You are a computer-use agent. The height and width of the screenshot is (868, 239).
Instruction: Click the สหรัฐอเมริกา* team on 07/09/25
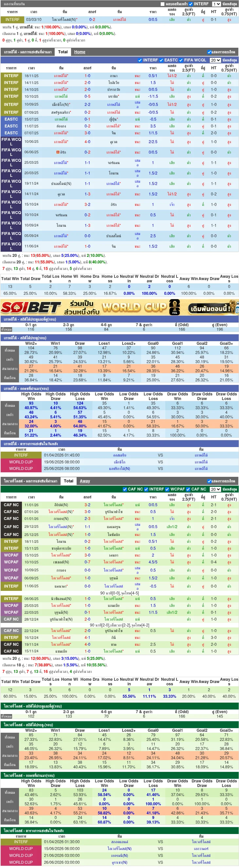coord(61,112)
